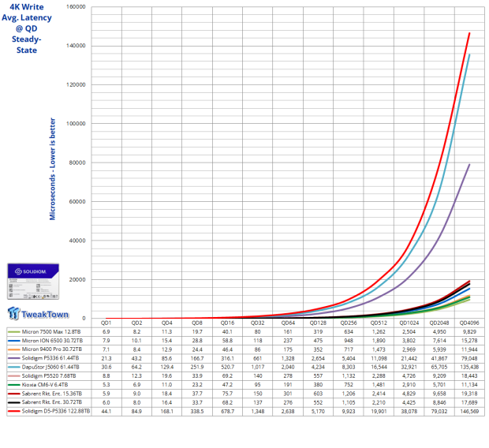Click the 40000 y-axis label

[77, 241]
